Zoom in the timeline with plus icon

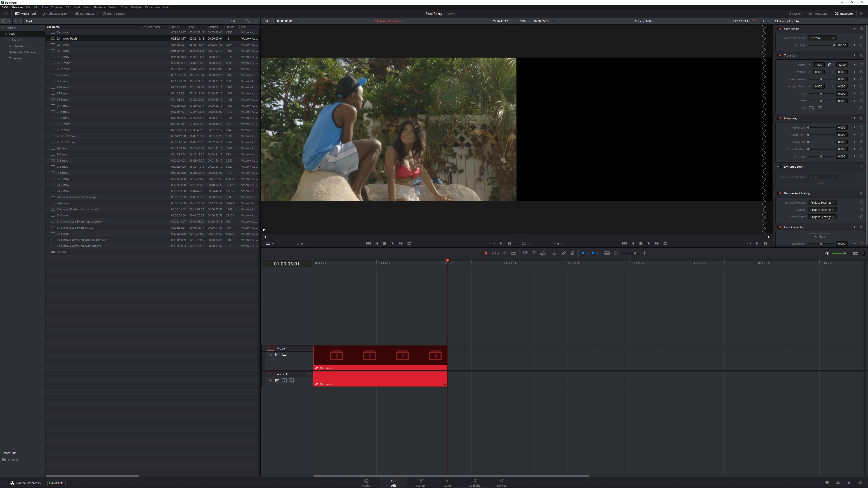(x=645, y=253)
